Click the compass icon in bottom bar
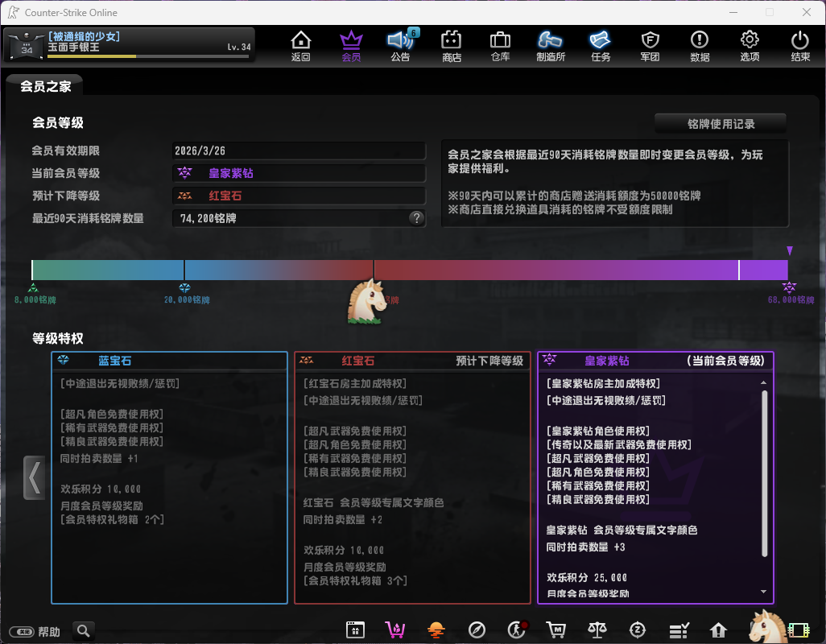The height and width of the screenshot is (644, 826). click(x=477, y=630)
